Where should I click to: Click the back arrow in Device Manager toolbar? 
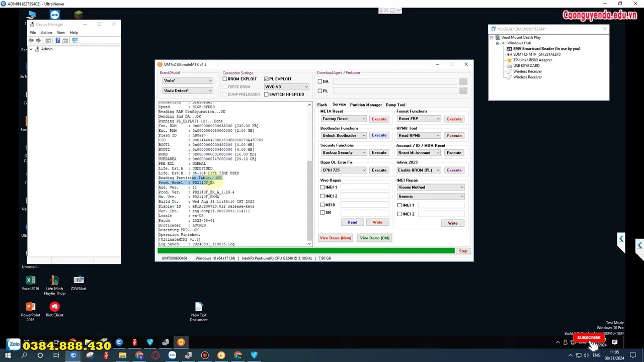tap(31, 40)
